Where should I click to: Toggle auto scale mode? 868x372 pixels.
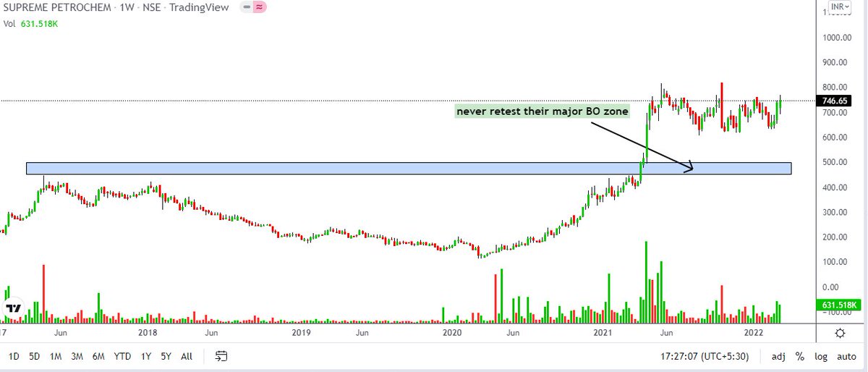point(846,356)
